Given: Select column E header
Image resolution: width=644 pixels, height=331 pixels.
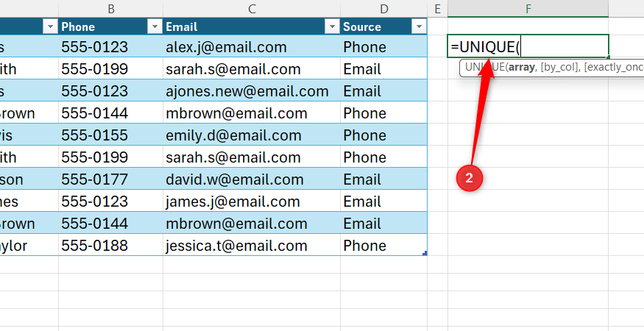Looking at the screenshot, I should pyautogui.click(x=437, y=9).
